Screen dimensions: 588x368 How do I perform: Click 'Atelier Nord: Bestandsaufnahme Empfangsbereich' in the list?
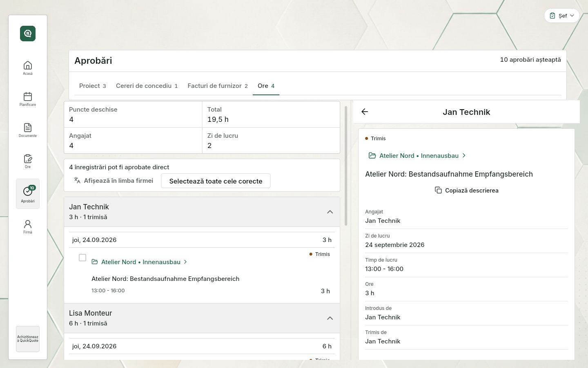coord(165,279)
